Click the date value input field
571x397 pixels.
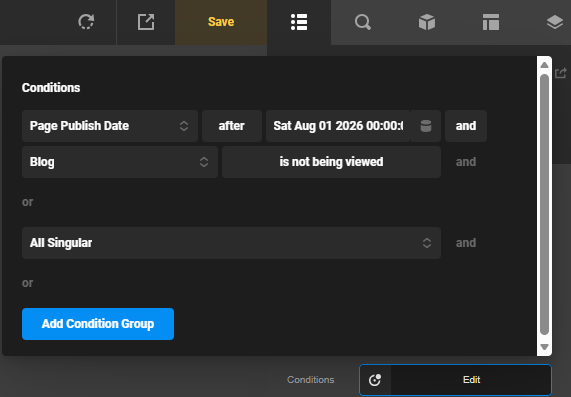pos(338,126)
